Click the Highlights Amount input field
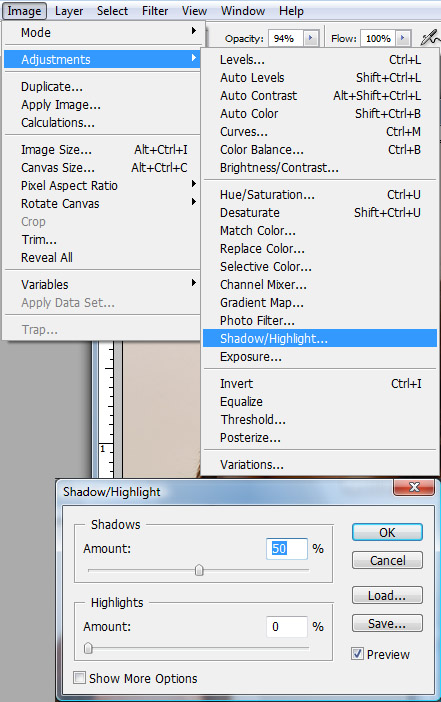Screen dimensions: 441x702 click(287, 626)
